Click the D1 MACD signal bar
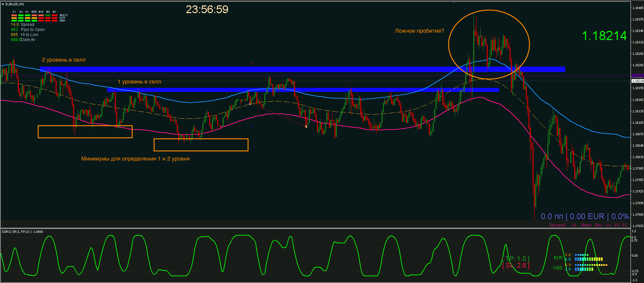The image size is (644, 283). coord(14,15)
